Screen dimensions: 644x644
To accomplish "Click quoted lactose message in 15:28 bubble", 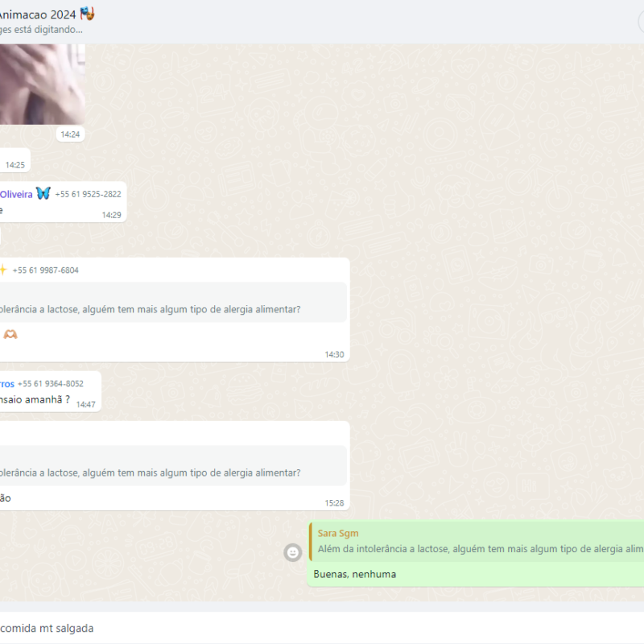I will tap(173, 466).
